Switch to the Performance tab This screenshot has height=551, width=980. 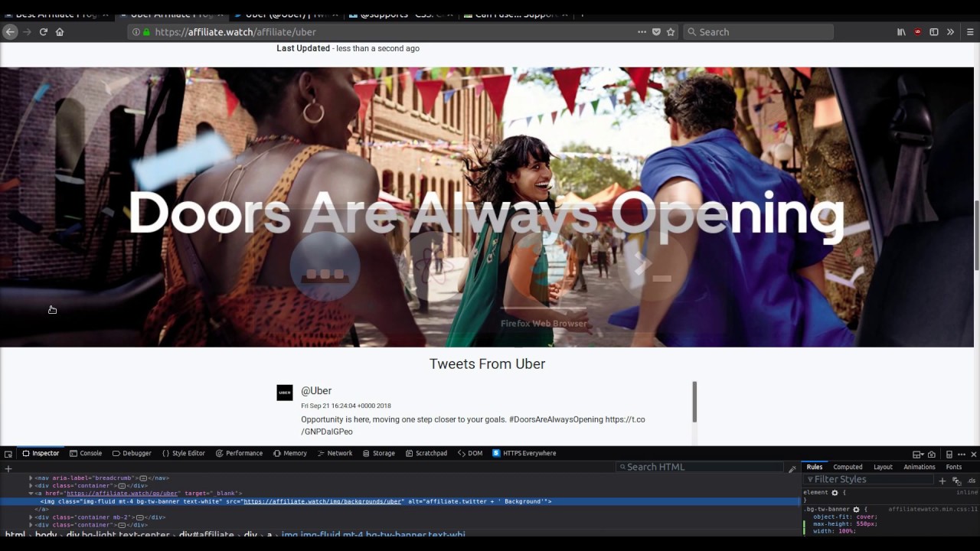coord(239,454)
